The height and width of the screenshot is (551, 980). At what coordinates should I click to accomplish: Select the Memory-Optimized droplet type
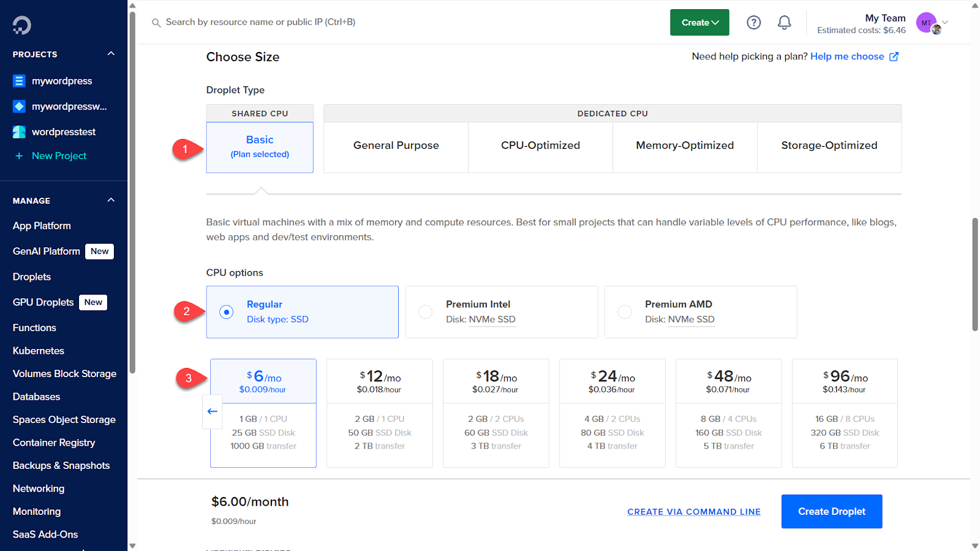coord(685,147)
